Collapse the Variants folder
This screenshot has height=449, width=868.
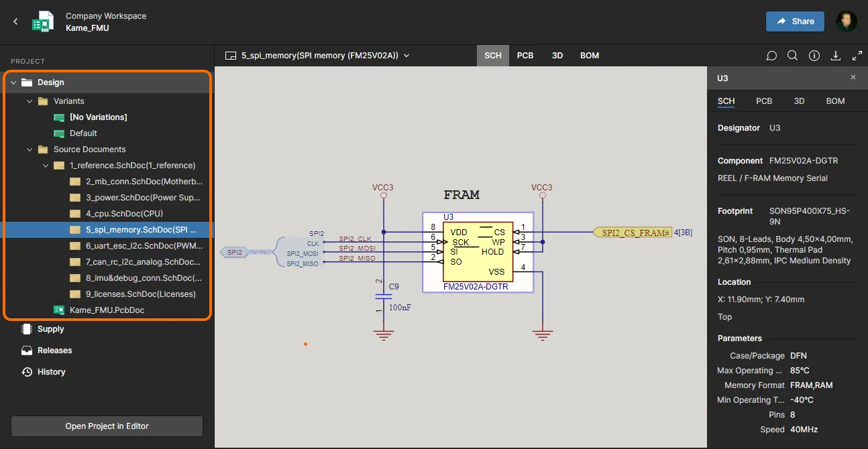tap(30, 101)
